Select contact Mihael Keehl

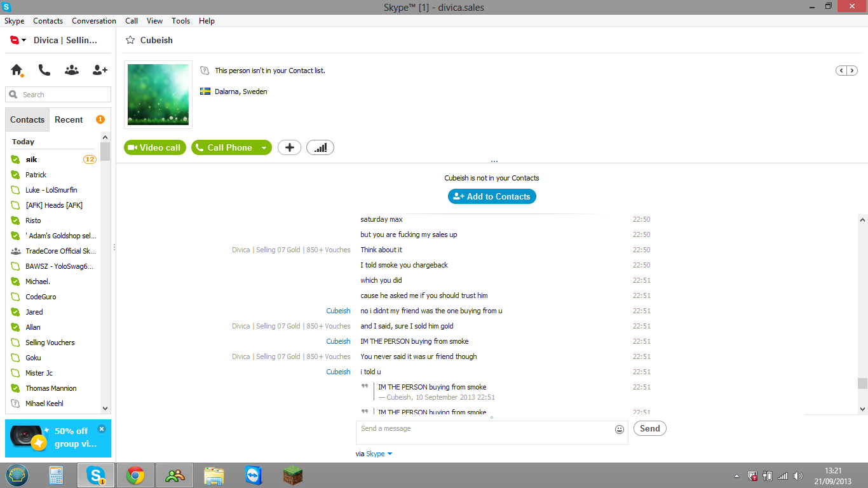coord(53,403)
